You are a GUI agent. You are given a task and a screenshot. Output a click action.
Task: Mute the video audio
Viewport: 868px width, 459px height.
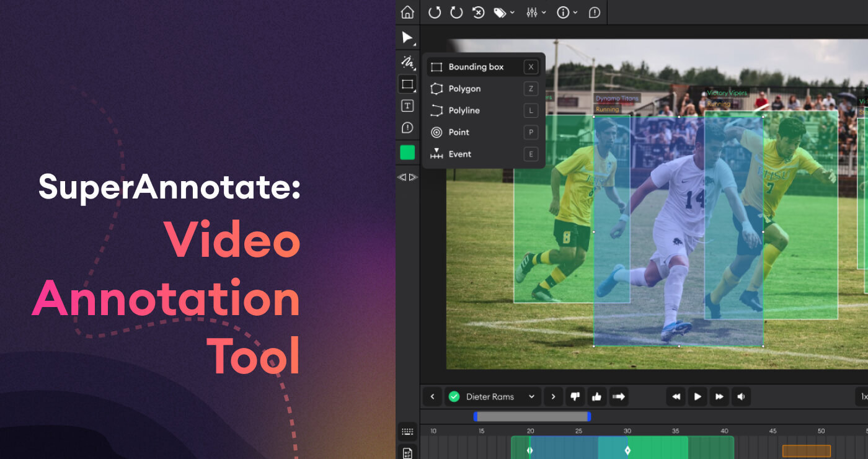[741, 396]
